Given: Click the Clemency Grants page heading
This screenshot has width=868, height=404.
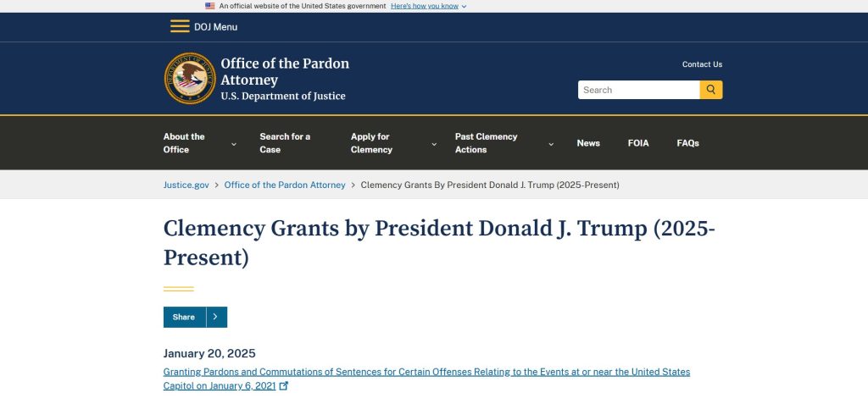Looking at the screenshot, I should (x=439, y=243).
